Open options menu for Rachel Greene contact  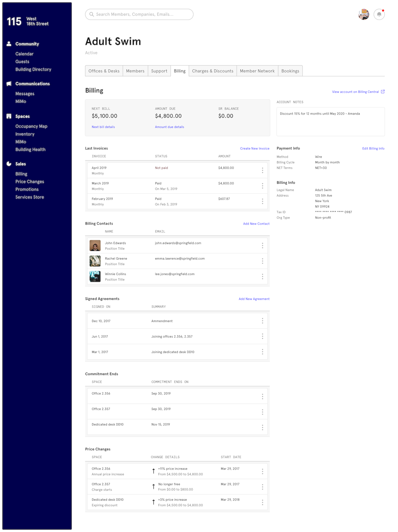[262, 261]
